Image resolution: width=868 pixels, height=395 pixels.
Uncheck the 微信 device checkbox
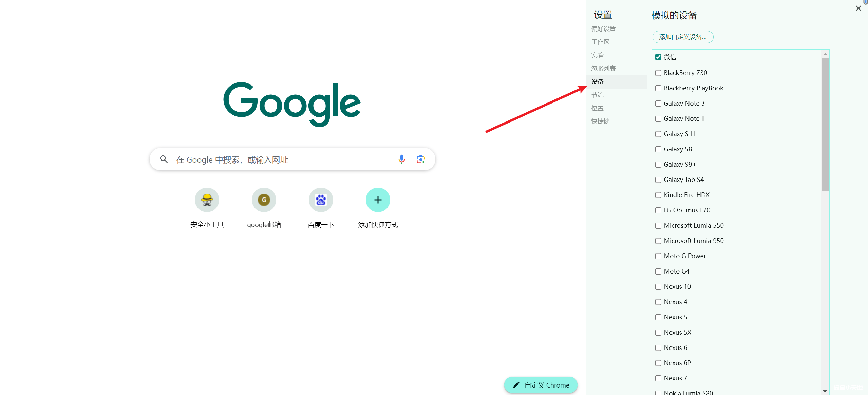click(x=658, y=57)
